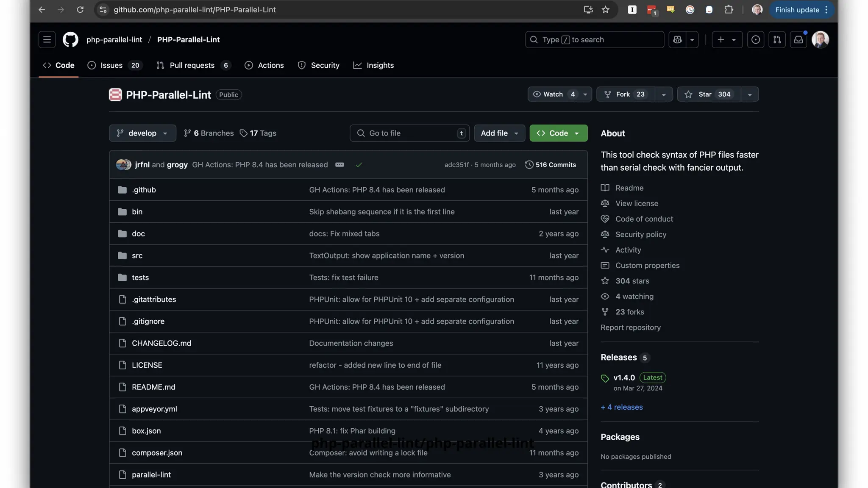Open the CHANGELOG.md file
This screenshot has width=868, height=488.
coord(161,343)
